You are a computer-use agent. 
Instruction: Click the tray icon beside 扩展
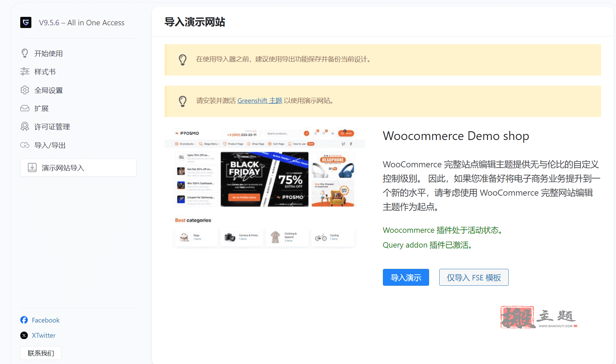pos(25,108)
